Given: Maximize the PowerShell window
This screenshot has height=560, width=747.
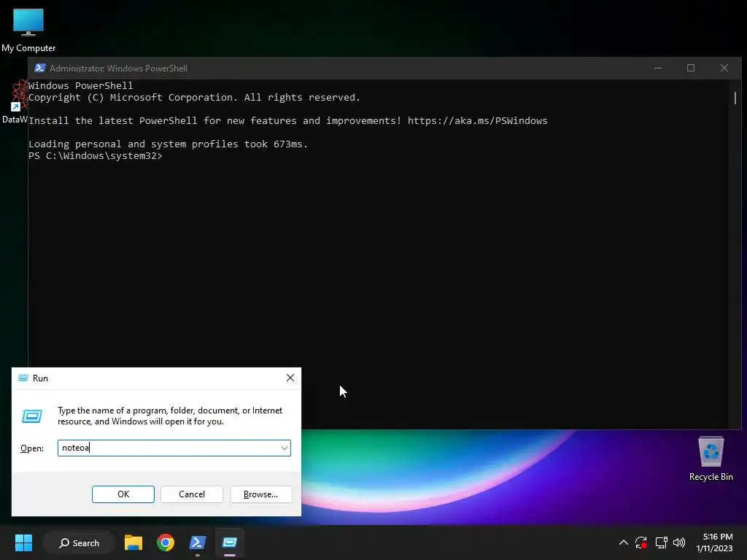Looking at the screenshot, I should [x=690, y=68].
